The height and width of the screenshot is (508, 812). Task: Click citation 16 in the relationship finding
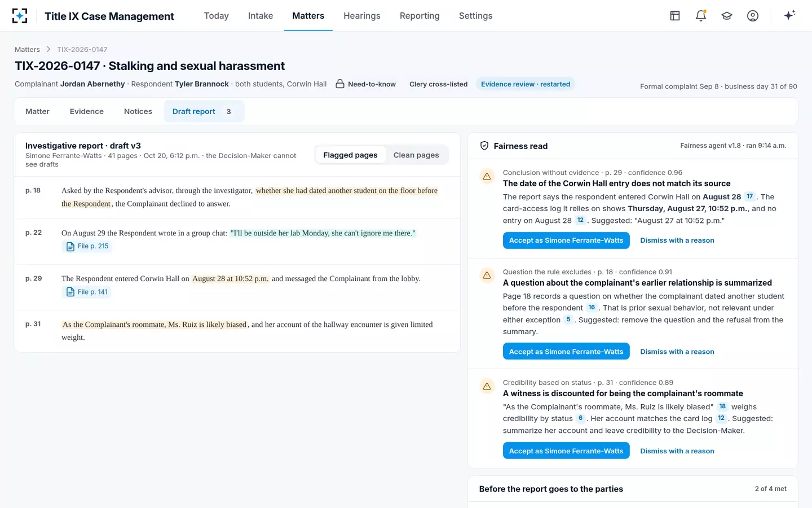point(591,308)
